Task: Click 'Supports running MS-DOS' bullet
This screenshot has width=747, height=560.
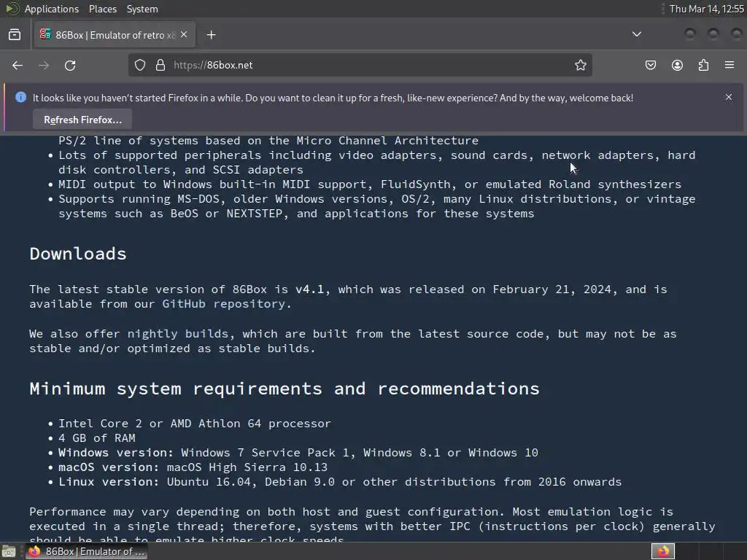Action: (x=377, y=206)
